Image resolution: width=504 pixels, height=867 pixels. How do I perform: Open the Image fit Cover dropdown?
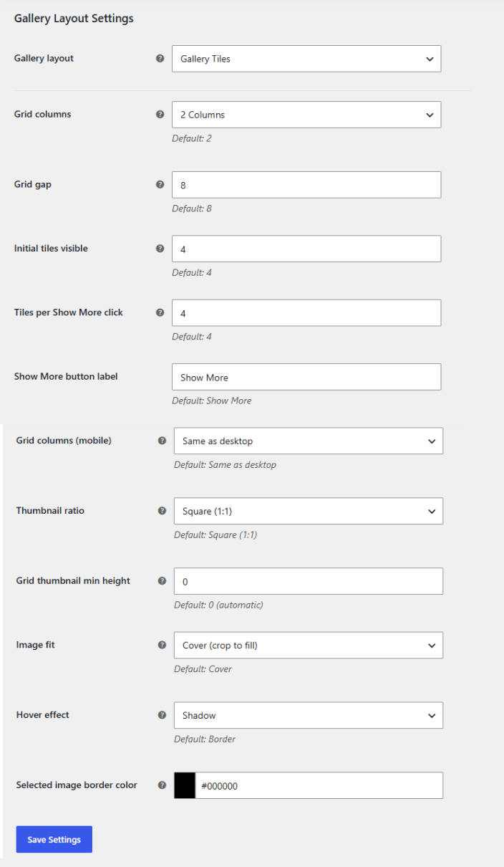pos(309,645)
